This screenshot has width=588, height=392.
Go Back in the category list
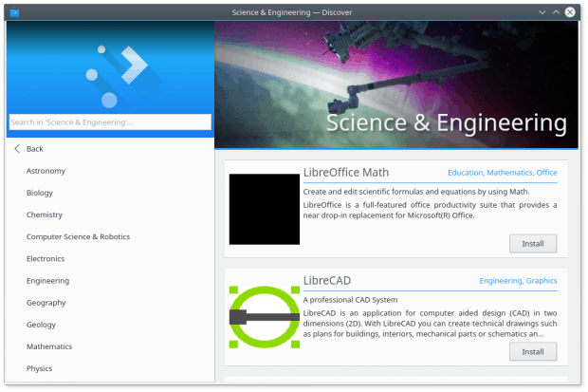tap(34, 149)
